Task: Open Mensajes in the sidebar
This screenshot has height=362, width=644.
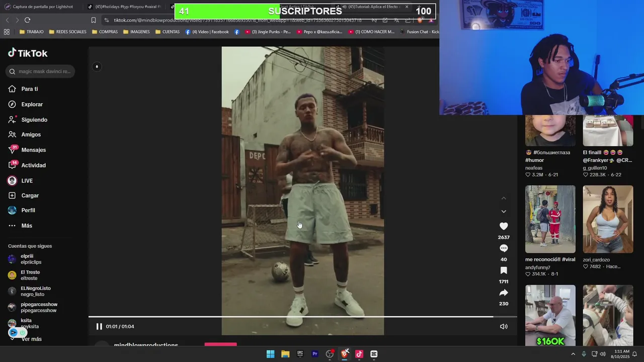Action: tap(27, 150)
